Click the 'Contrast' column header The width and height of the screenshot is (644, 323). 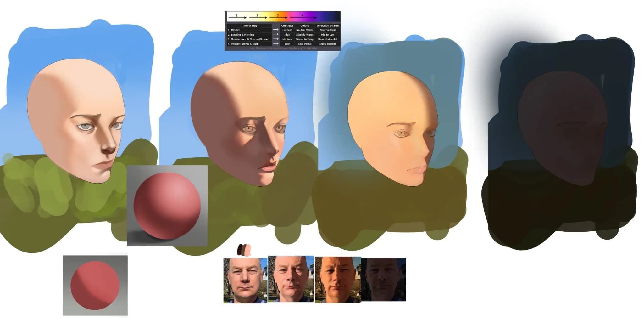[x=287, y=26]
